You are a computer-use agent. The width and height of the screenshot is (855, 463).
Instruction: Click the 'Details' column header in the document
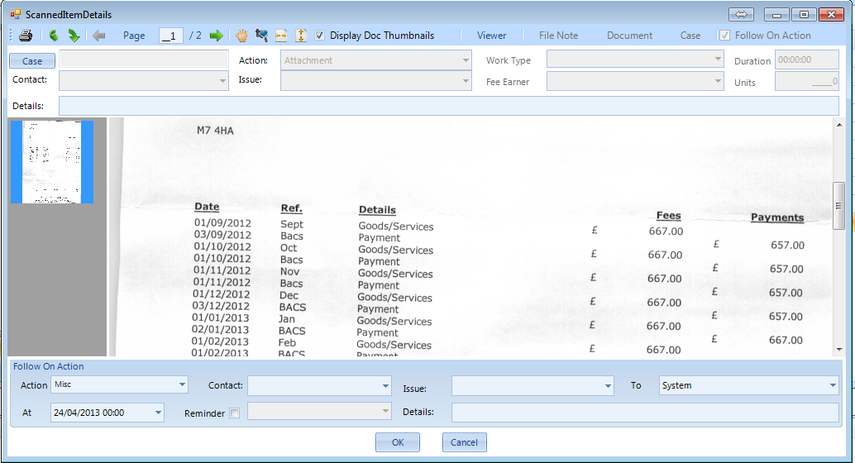click(x=377, y=210)
